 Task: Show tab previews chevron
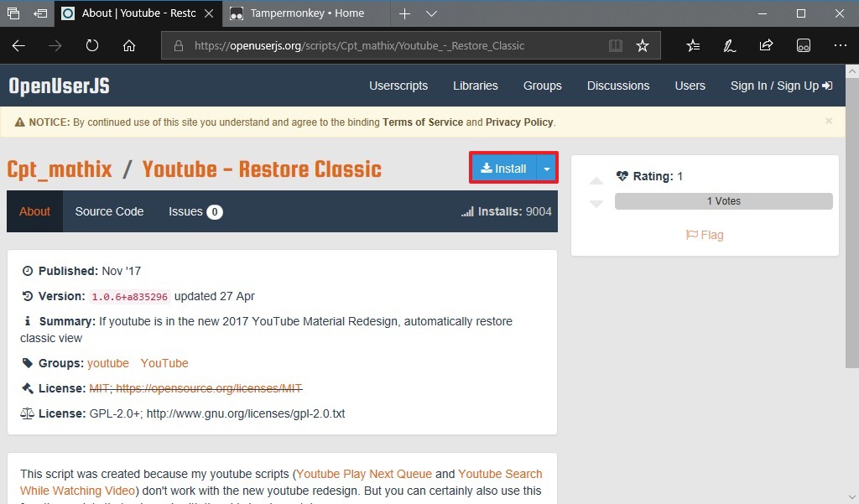(x=432, y=13)
